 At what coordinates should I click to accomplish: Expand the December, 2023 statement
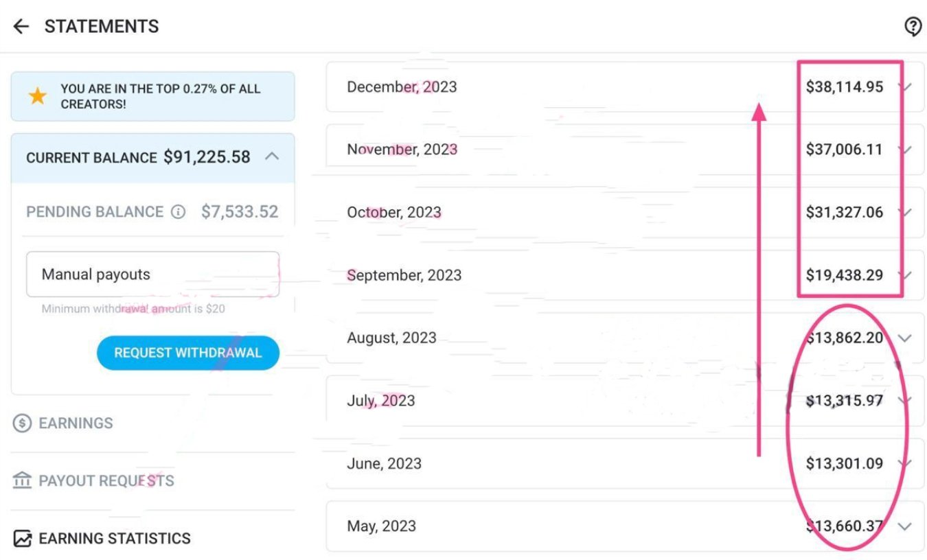(x=906, y=87)
